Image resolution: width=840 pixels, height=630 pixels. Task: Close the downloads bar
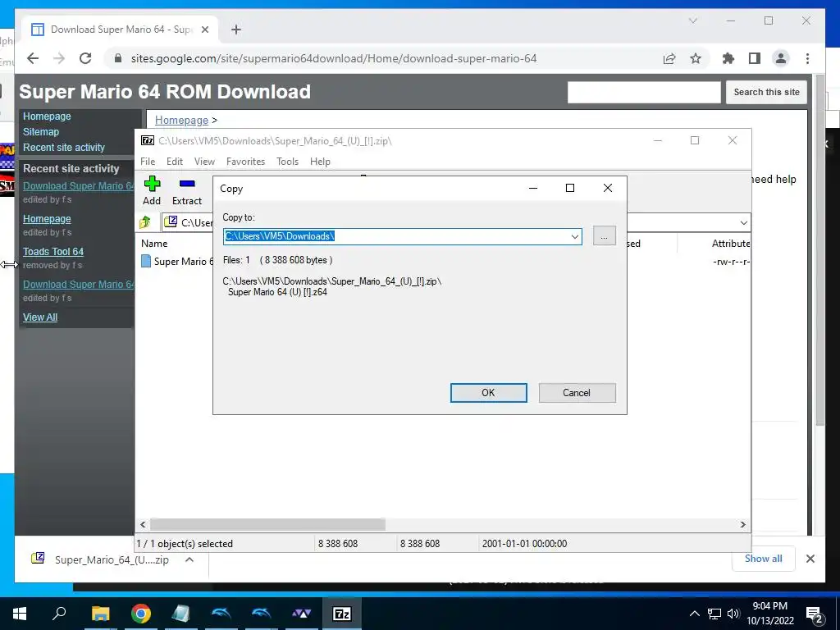(x=810, y=559)
